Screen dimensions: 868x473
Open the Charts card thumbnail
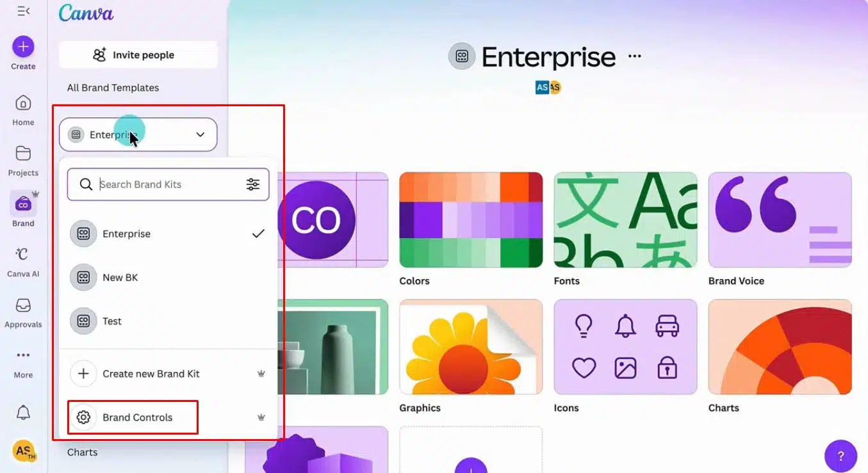click(780, 347)
